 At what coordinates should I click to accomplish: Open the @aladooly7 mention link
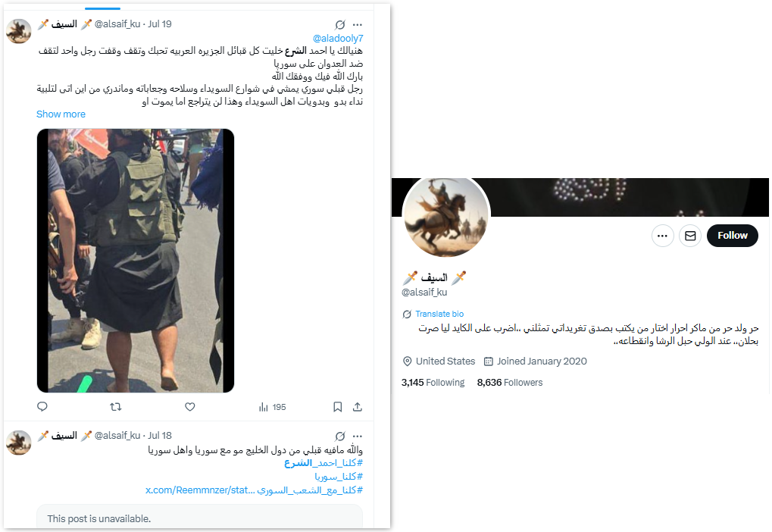[338, 38]
